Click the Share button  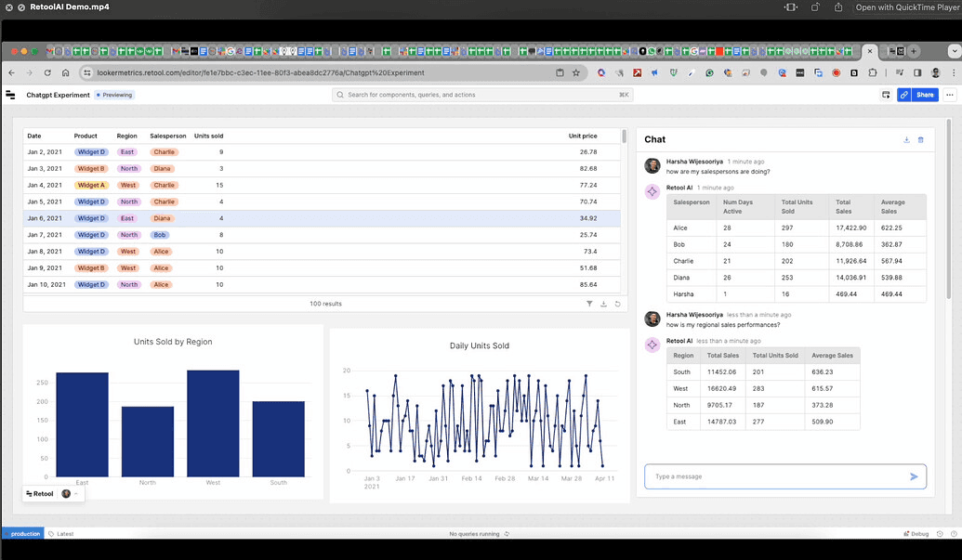(925, 95)
